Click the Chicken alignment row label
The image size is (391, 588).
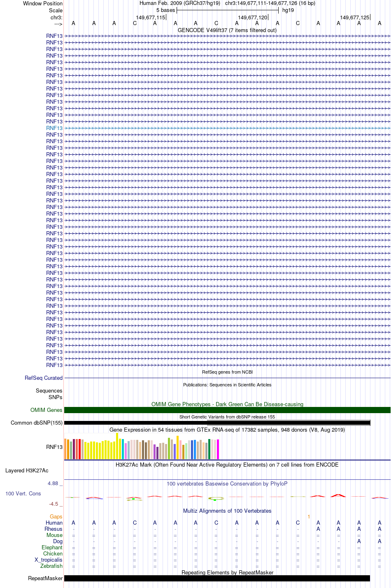[x=53, y=553]
